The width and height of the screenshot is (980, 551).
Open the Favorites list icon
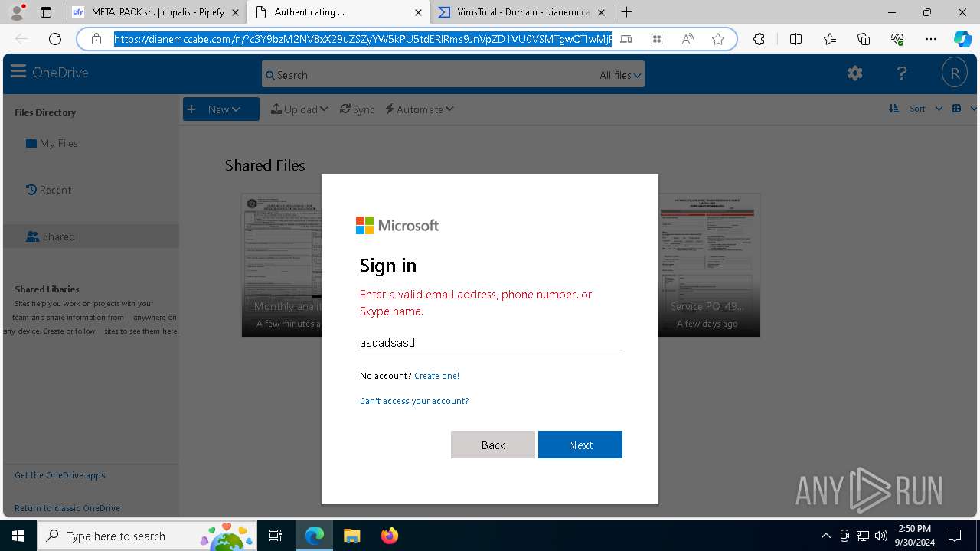(830, 39)
